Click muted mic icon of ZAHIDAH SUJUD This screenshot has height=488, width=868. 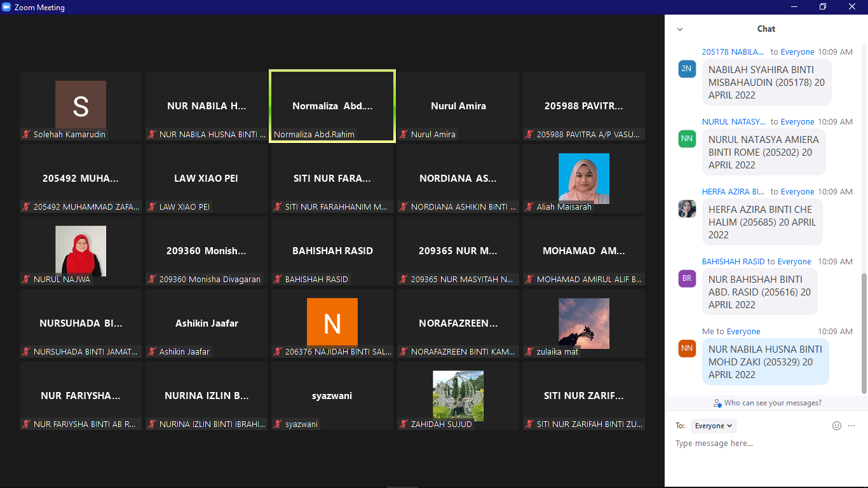[404, 424]
